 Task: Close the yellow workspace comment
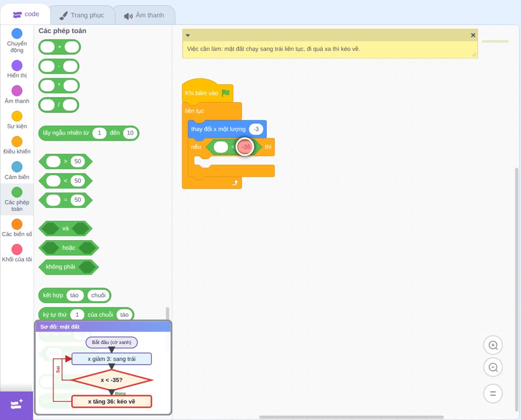coord(473,35)
